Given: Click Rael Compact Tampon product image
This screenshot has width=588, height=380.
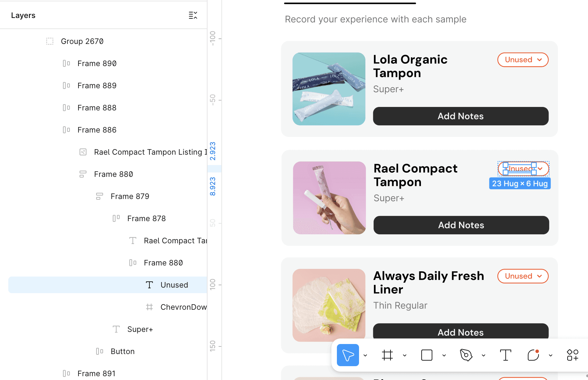Looking at the screenshot, I should point(329,198).
